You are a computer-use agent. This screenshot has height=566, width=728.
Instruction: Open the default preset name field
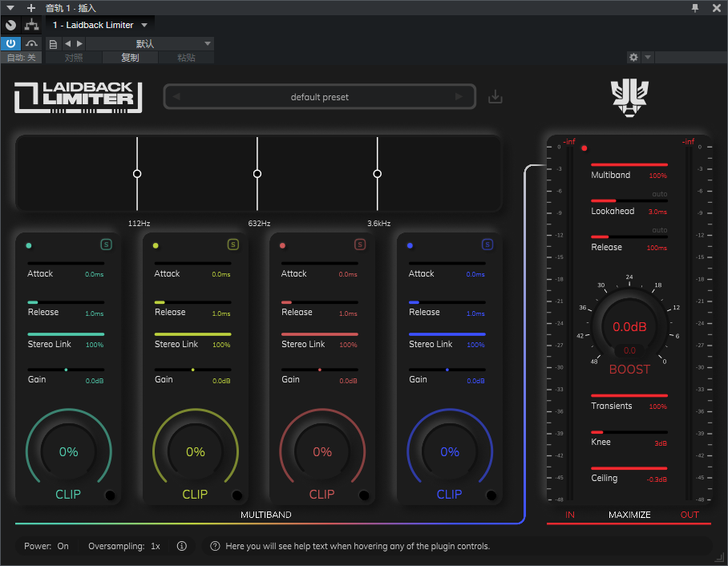coord(319,96)
